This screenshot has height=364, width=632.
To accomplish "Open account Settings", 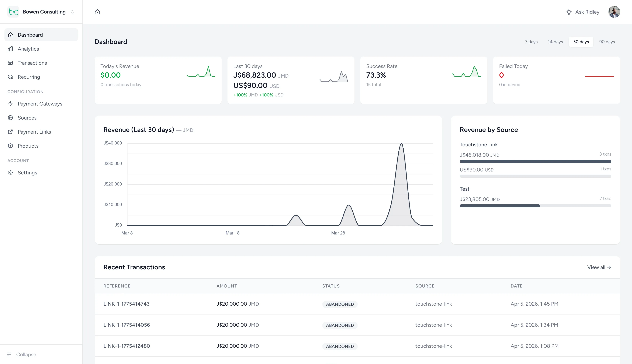I will click(x=28, y=173).
